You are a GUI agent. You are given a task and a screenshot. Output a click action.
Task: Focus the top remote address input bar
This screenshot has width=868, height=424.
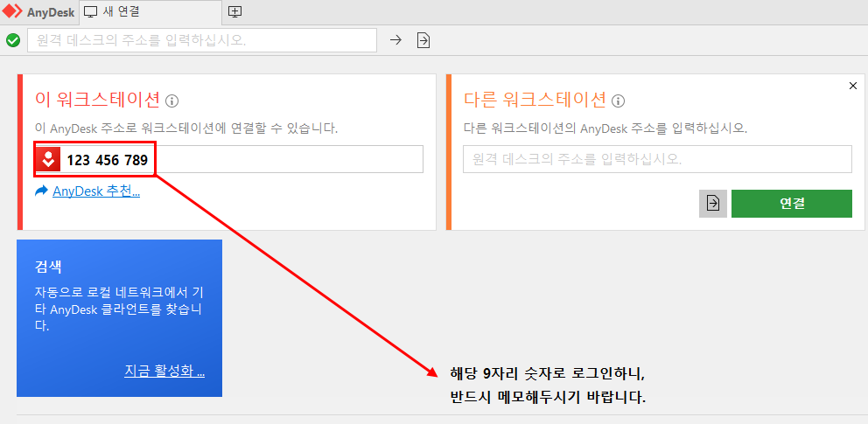point(202,40)
